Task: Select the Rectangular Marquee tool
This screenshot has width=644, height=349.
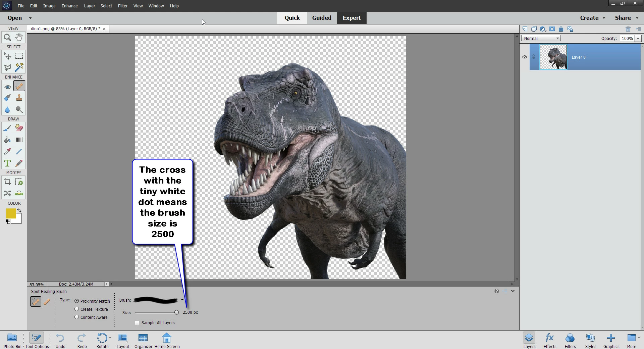Action: pos(19,56)
